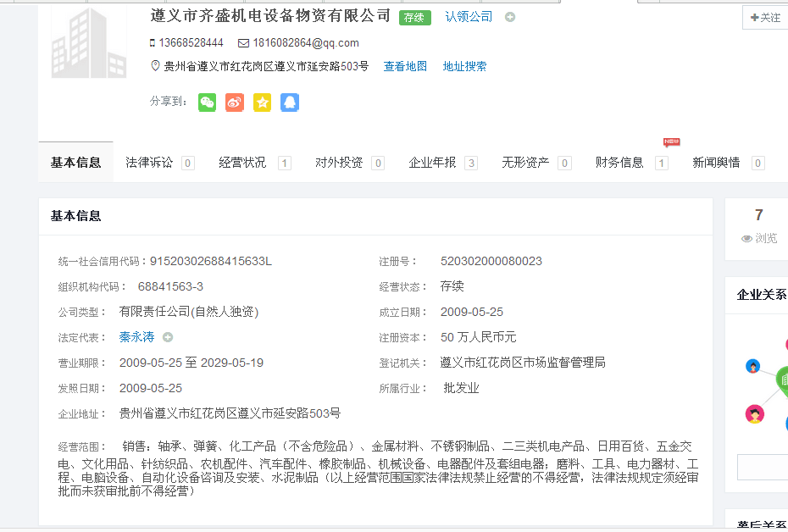
Task: Open the 法律诉讼 tab
Action: tap(149, 163)
